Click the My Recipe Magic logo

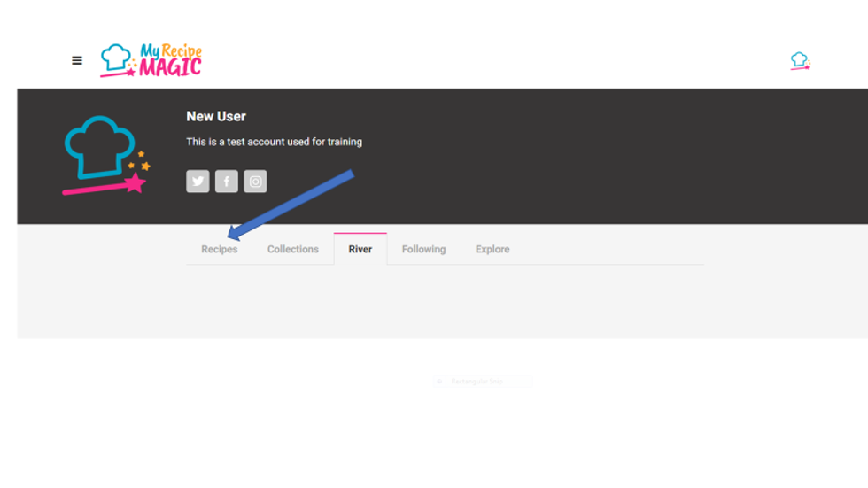coord(151,61)
